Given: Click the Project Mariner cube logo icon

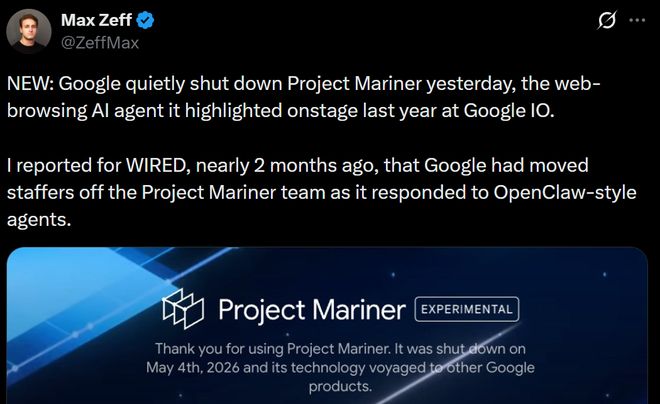Looking at the screenshot, I should [x=183, y=308].
